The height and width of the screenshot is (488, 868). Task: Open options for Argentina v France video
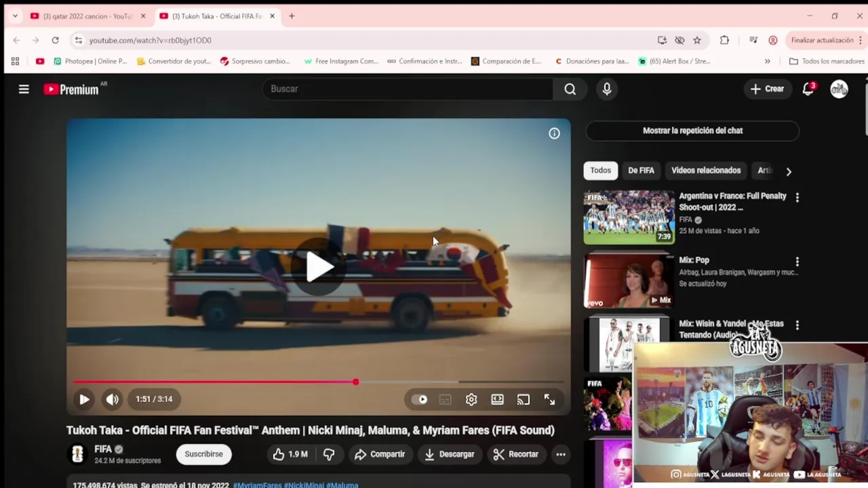797,197
